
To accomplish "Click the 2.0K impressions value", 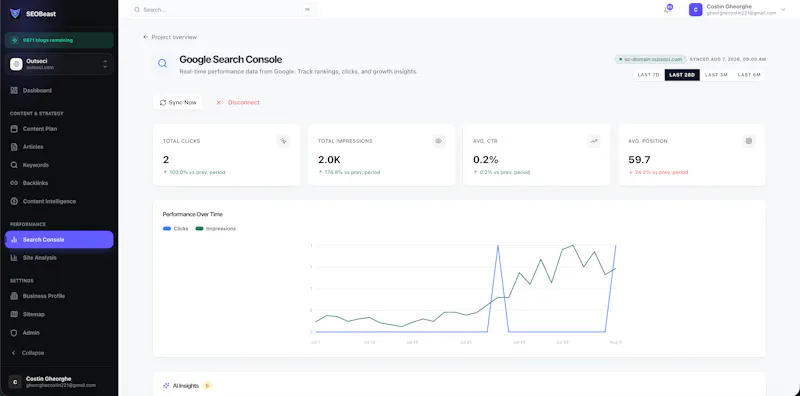I will tap(329, 159).
